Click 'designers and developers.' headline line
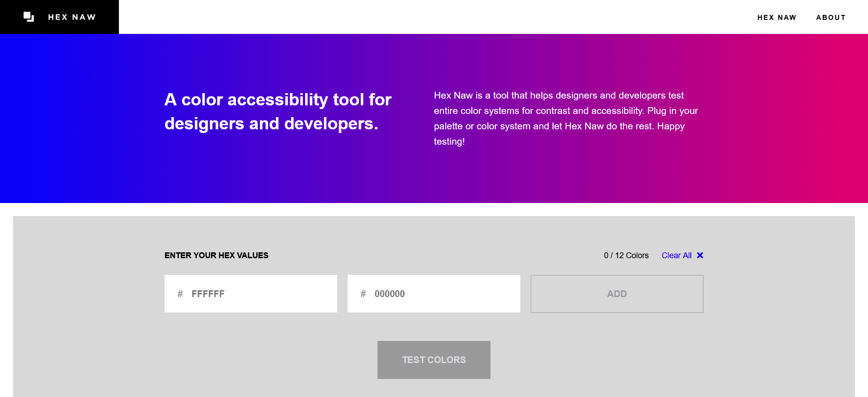The width and height of the screenshot is (868, 397). (271, 124)
